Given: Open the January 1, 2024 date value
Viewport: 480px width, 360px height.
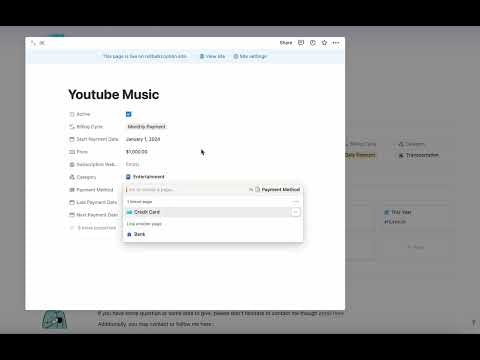Looking at the screenshot, I should point(143,139).
